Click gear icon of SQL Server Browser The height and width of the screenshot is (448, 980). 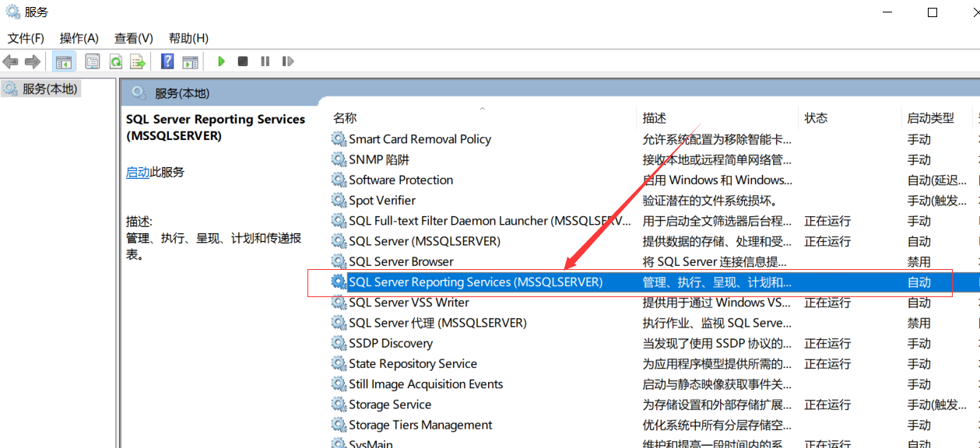pyautogui.click(x=339, y=261)
